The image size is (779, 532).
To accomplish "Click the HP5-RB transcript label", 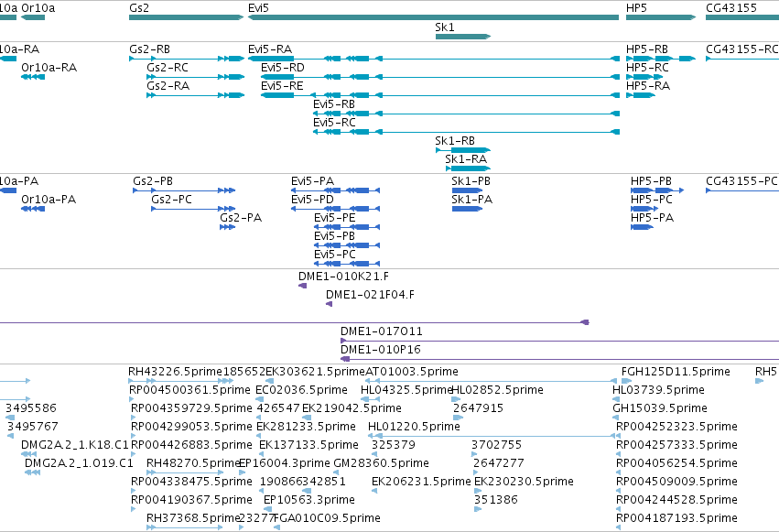I will point(647,49).
